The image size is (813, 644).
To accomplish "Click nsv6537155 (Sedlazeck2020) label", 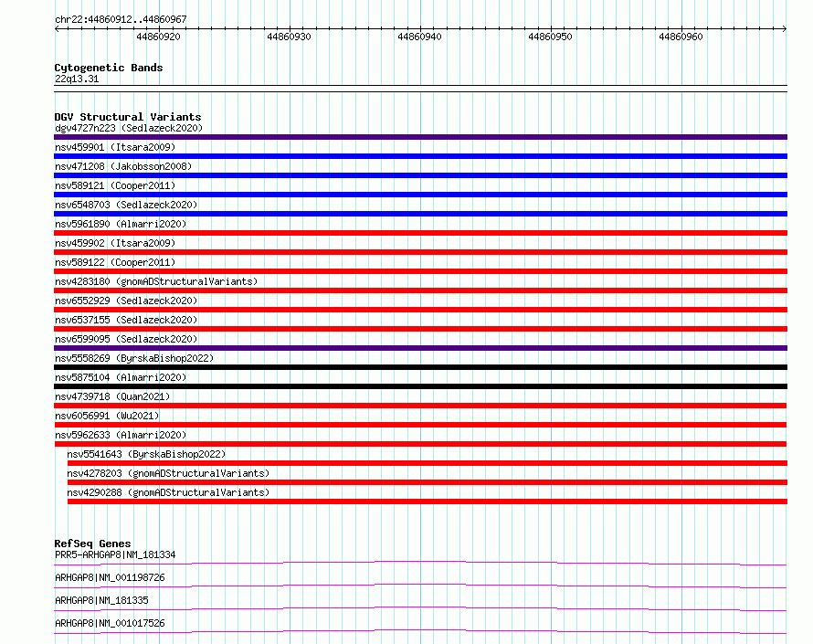I will pos(126,320).
